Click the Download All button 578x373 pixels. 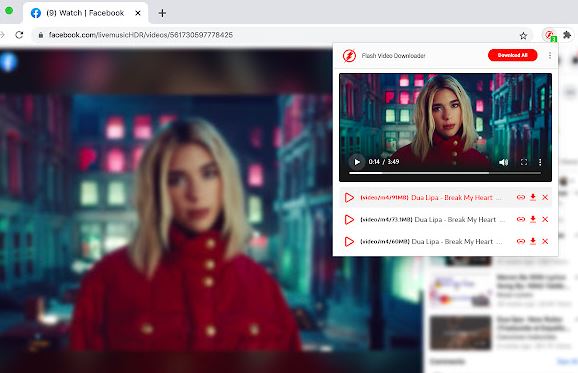point(512,55)
